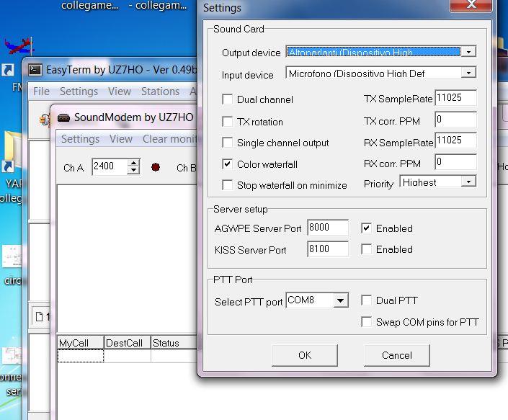Select the circuit diagram desktop thumbnail
508x420 pixels.
pyautogui.click(x=12, y=256)
